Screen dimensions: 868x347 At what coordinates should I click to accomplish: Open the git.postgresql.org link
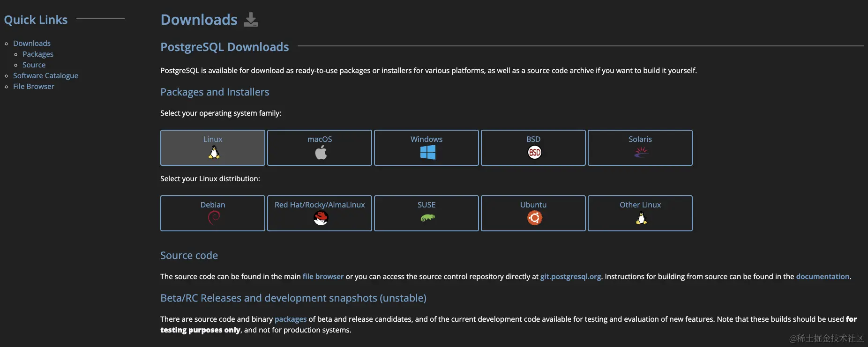pos(570,276)
